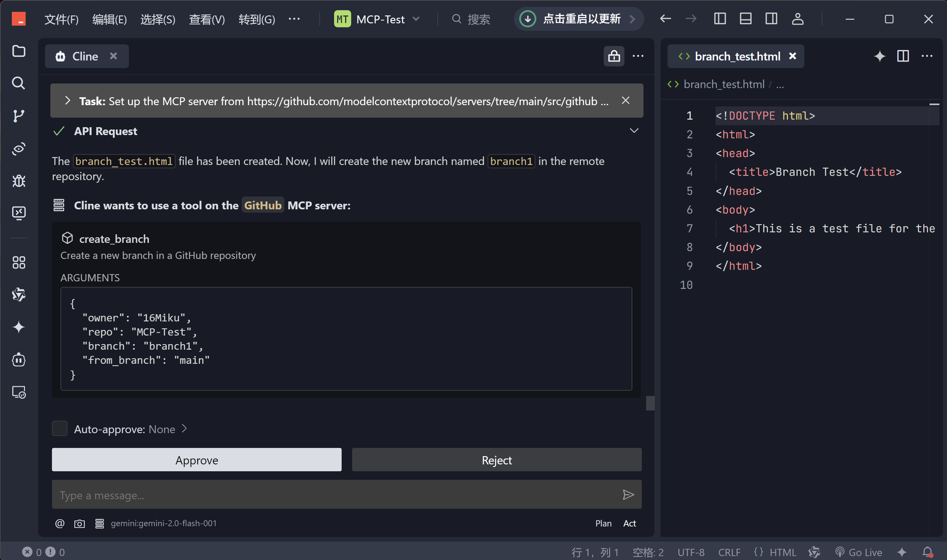Expand the Task description chevron
The width and height of the screenshot is (947, 560).
point(67,101)
